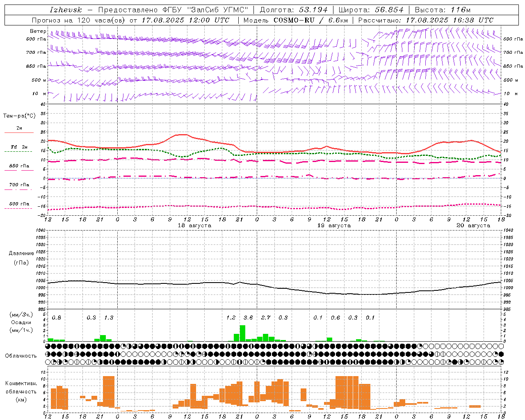Image resolution: width=525 pixels, height=420 pixels.
Task: Click the tallest green precipitation bar
Action: click(x=242, y=333)
